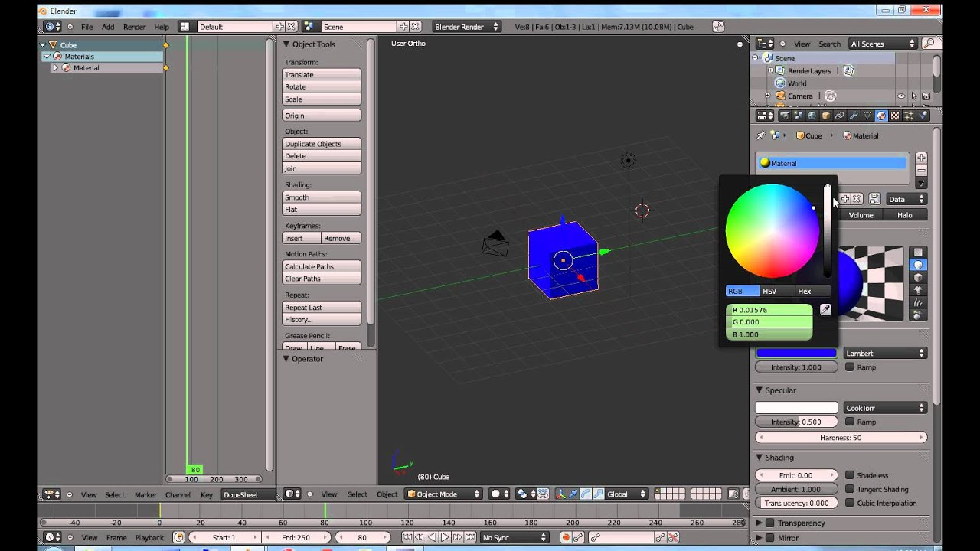980x551 pixels.
Task: Click the play animation button
Action: click(445, 537)
